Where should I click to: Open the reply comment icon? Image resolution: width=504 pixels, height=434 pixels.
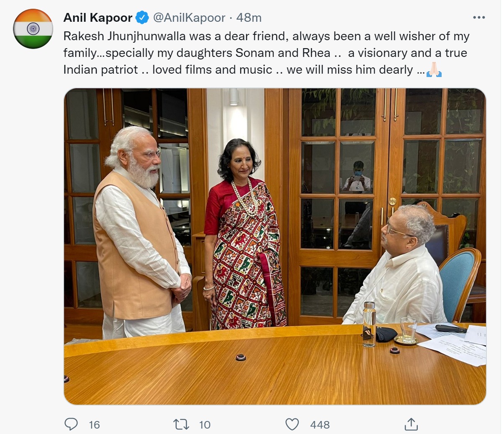[x=71, y=424]
